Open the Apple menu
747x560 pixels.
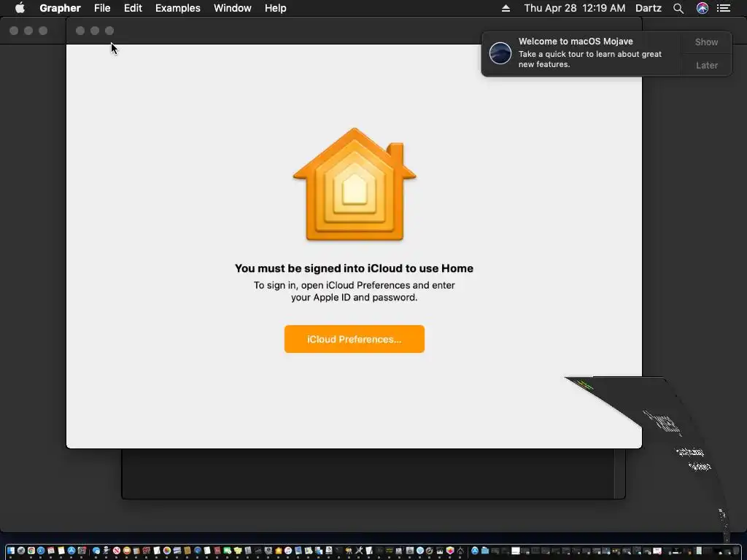click(x=20, y=8)
